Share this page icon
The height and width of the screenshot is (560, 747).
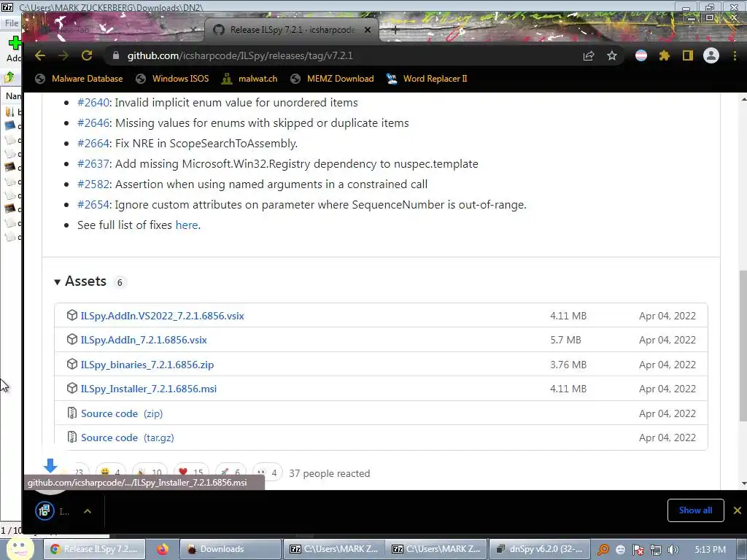click(x=589, y=55)
